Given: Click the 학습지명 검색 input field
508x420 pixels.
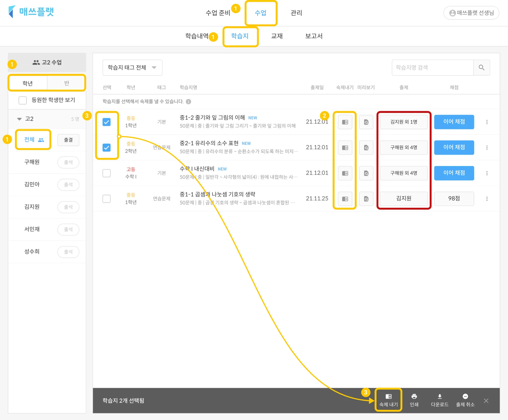Looking at the screenshot, I should [x=433, y=68].
